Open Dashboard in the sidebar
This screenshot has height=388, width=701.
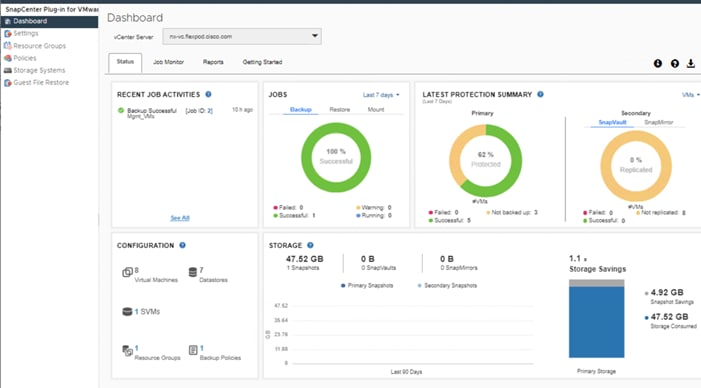(x=49, y=21)
